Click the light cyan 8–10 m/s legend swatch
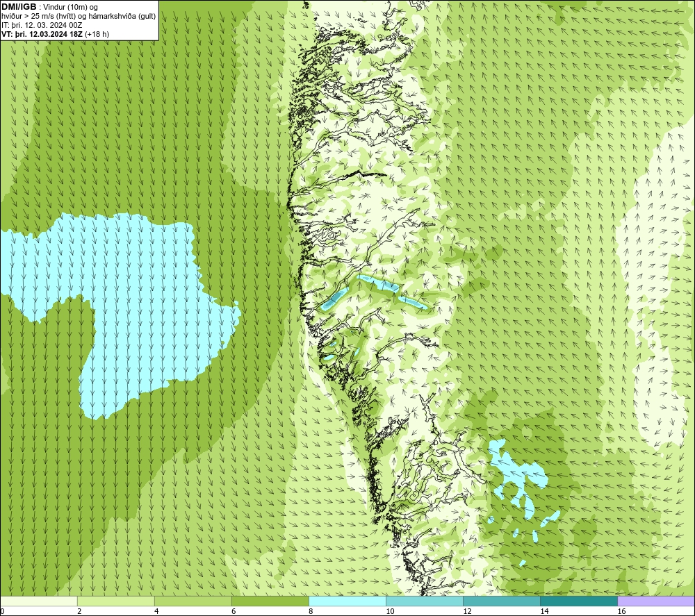Screen dimensions: 695x616 coord(347,601)
